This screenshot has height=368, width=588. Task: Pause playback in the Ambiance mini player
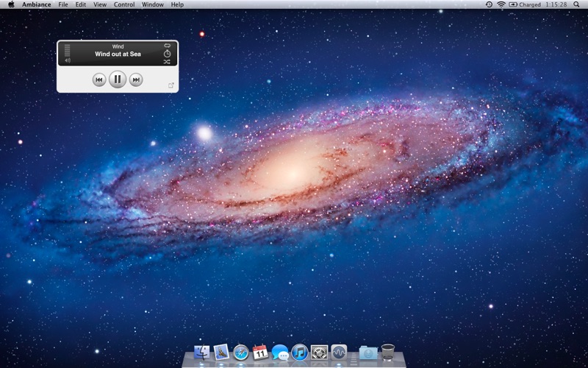(118, 79)
